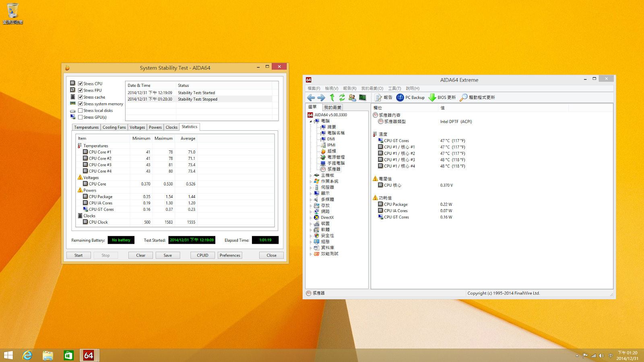The image size is (644, 362).
Task: Open PC Backup from the toolbar
Action: click(x=411, y=97)
